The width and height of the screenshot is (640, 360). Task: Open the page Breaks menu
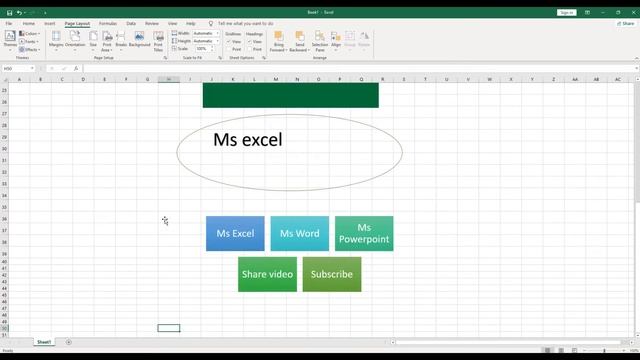pos(121,41)
